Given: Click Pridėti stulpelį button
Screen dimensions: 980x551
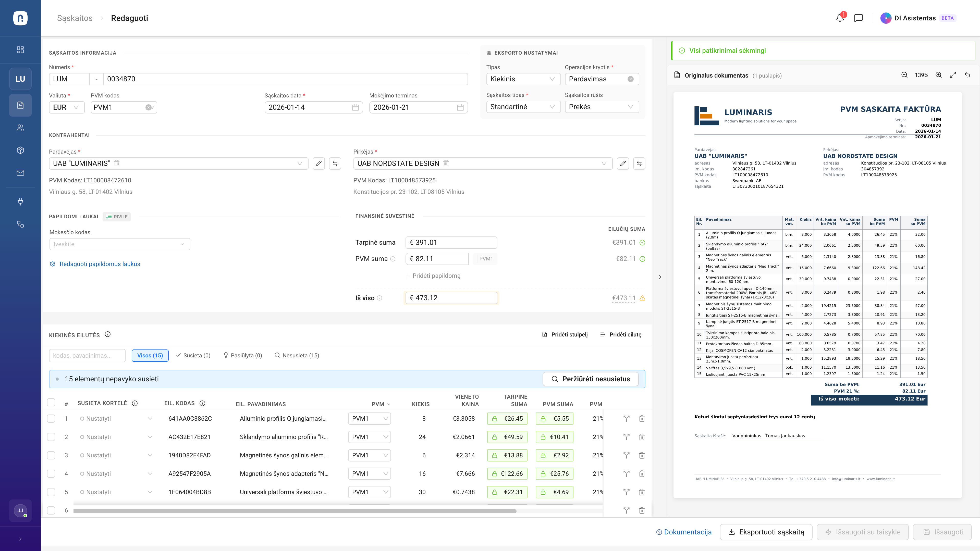Looking at the screenshot, I should click(565, 335).
